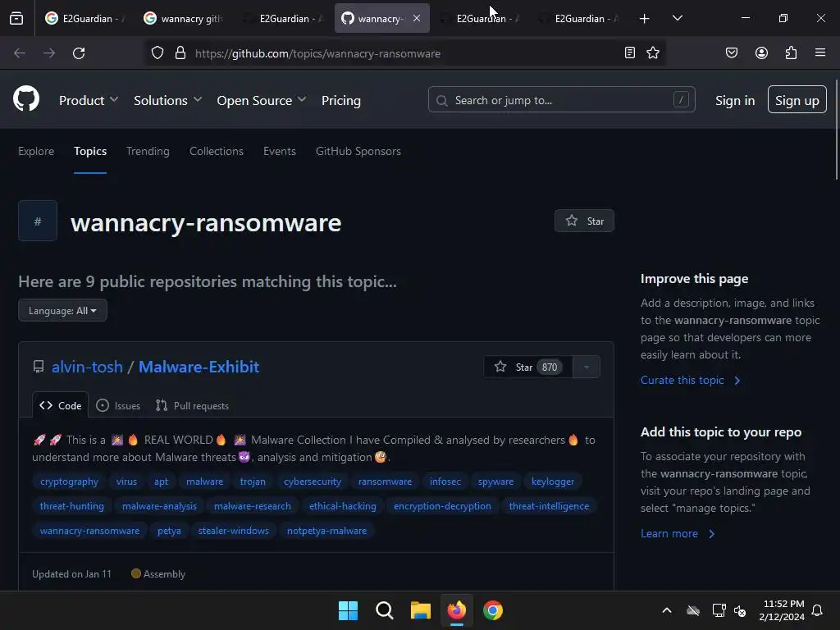The height and width of the screenshot is (630, 840).
Task: Open the notification bell in system tray
Action: click(817, 610)
